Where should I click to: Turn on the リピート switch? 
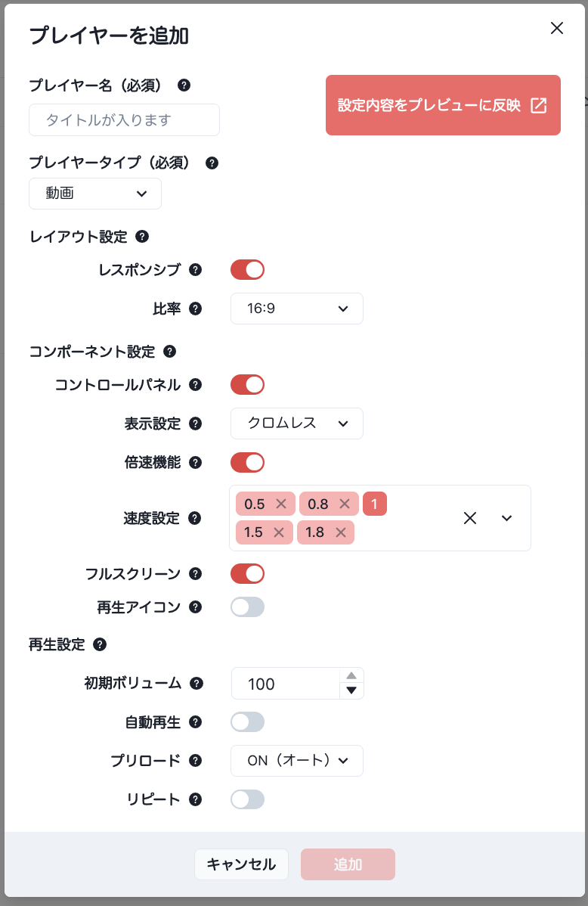pyautogui.click(x=247, y=799)
